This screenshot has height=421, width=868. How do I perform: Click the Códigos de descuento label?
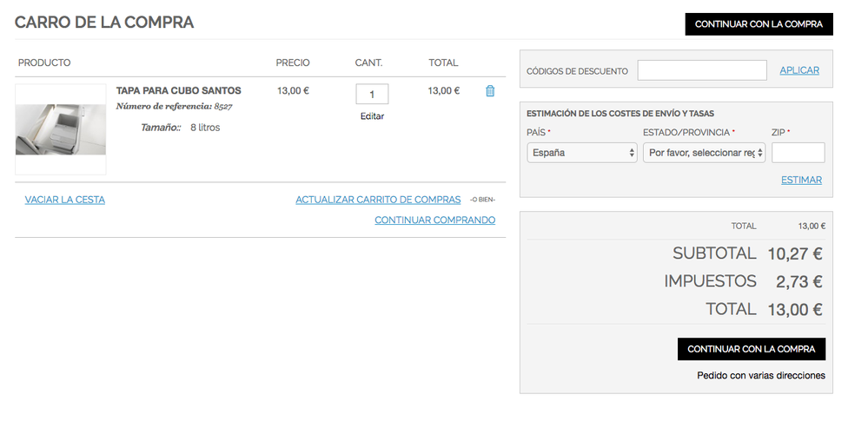click(577, 71)
